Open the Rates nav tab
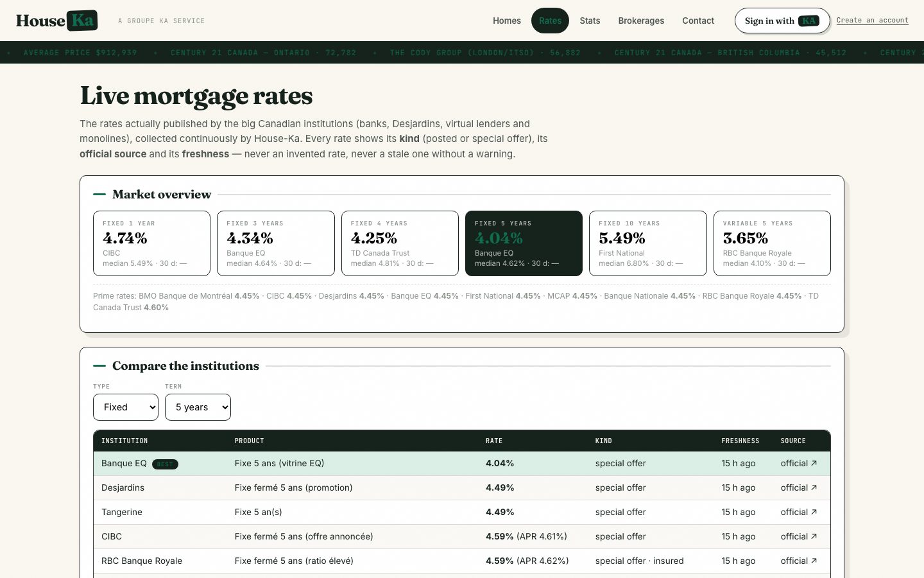This screenshot has height=578, width=924. 550,21
